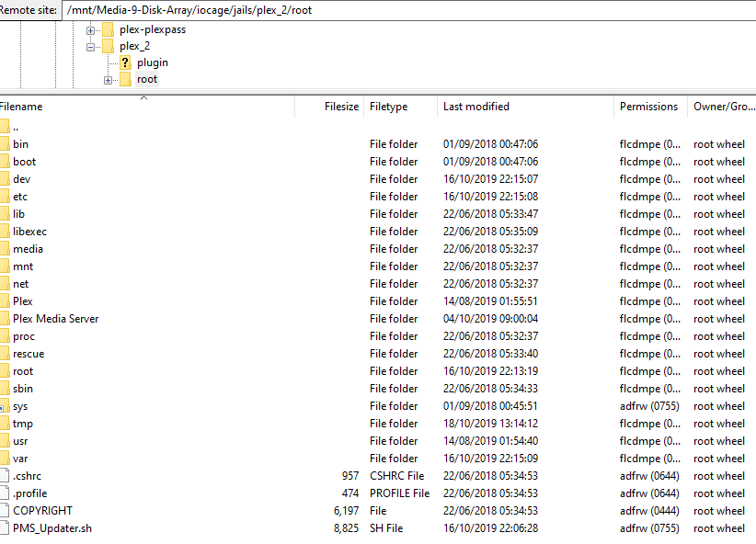The image size is (756, 544).
Task: Select the COPYRIGHT file
Action: (x=378, y=511)
